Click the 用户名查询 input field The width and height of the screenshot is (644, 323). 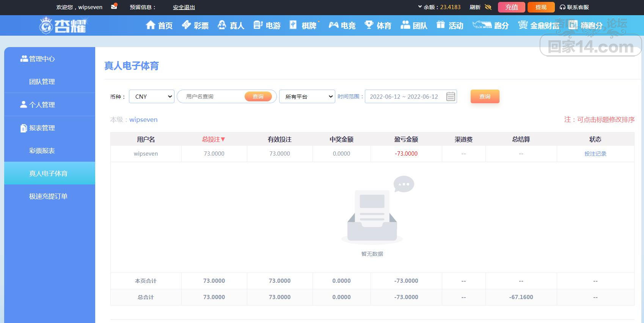click(212, 96)
